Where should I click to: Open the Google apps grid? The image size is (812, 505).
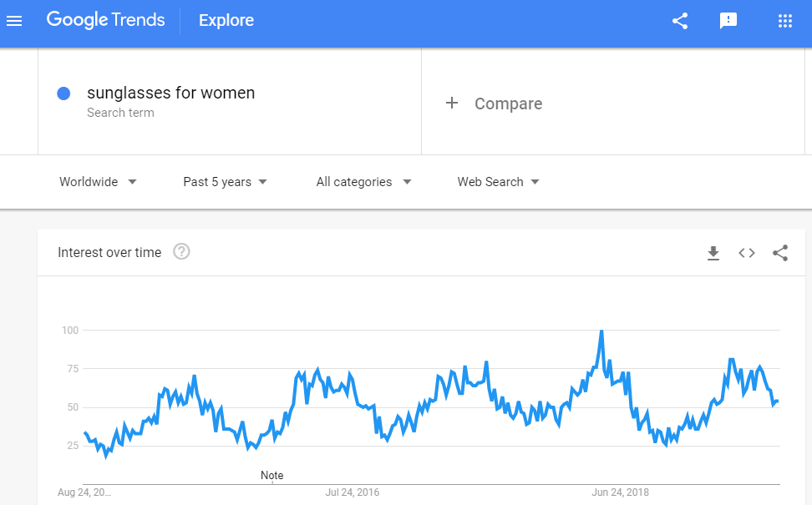[x=785, y=21]
